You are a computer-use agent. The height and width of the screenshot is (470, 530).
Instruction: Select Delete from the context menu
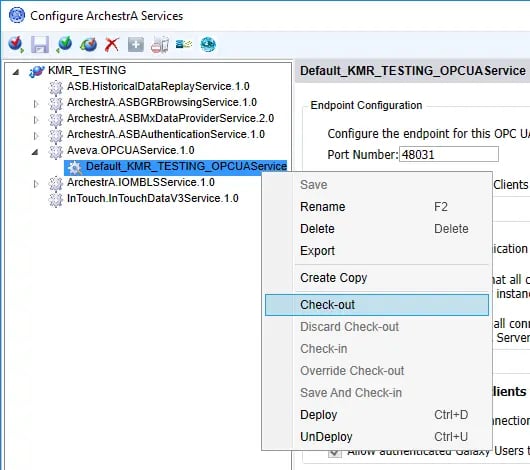[x=377, y=229]
